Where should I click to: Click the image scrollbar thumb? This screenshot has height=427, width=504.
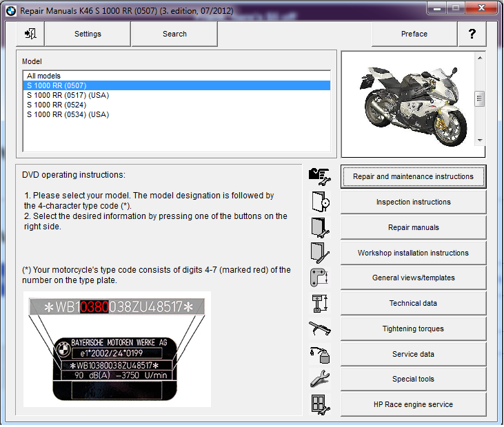(x=480, y=98)
